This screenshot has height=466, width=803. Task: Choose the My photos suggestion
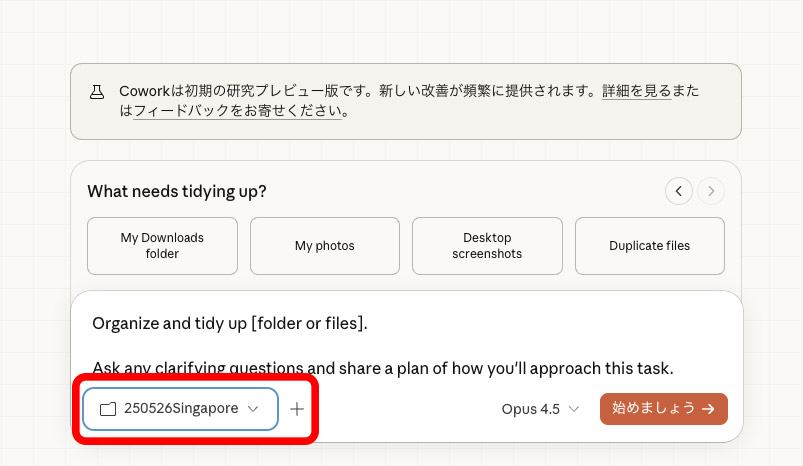325,246
